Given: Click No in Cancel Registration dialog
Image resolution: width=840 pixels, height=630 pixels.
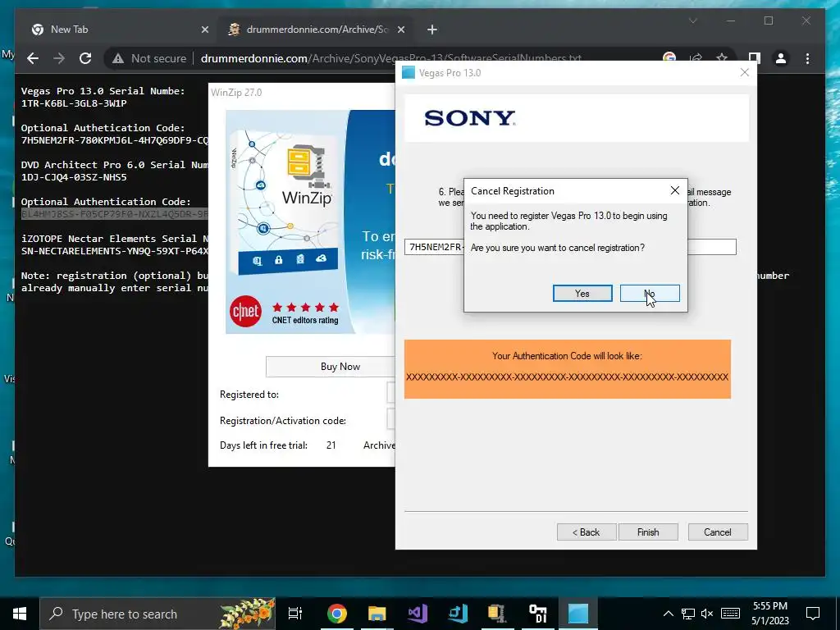Looking at the screenshot, I should [650, 293].
